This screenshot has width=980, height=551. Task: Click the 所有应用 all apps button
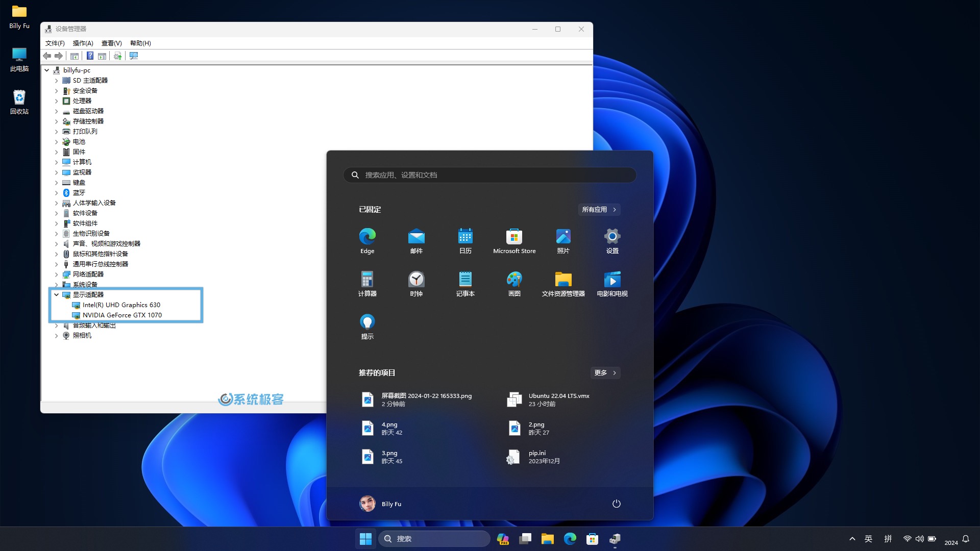click(599, 210)
